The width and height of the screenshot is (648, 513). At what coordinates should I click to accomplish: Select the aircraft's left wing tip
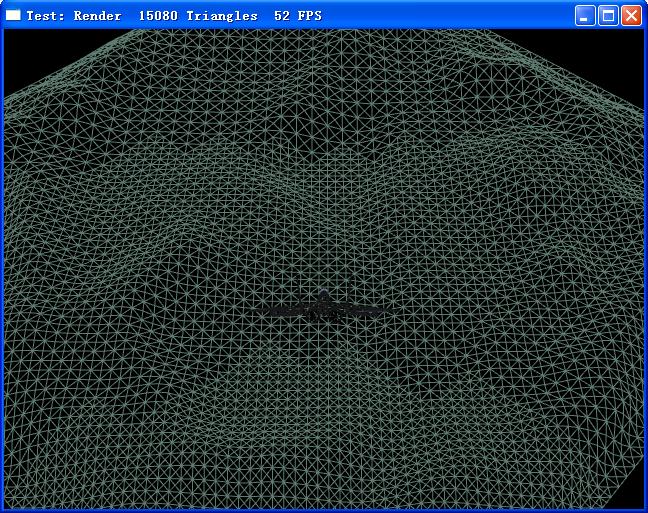pyautogui.click(x=270, y=311)
